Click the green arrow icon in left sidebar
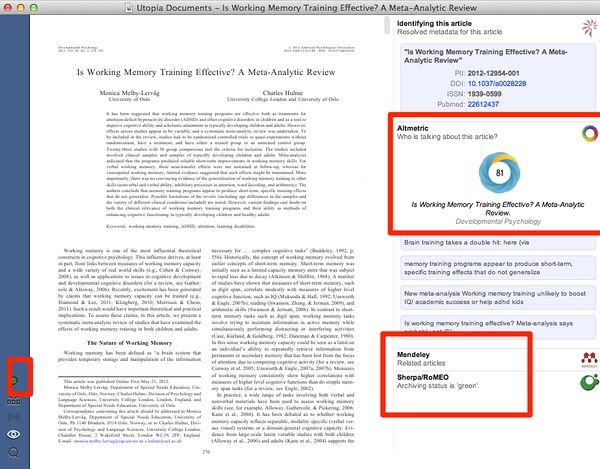The height and width of the screenshot is (469, 600). [x=14, y=381]
